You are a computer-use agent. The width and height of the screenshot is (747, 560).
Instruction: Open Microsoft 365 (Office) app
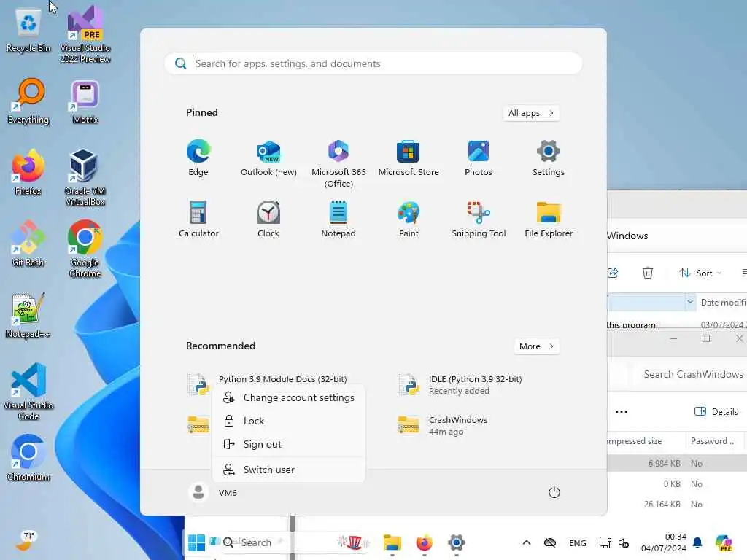point(338,163)
